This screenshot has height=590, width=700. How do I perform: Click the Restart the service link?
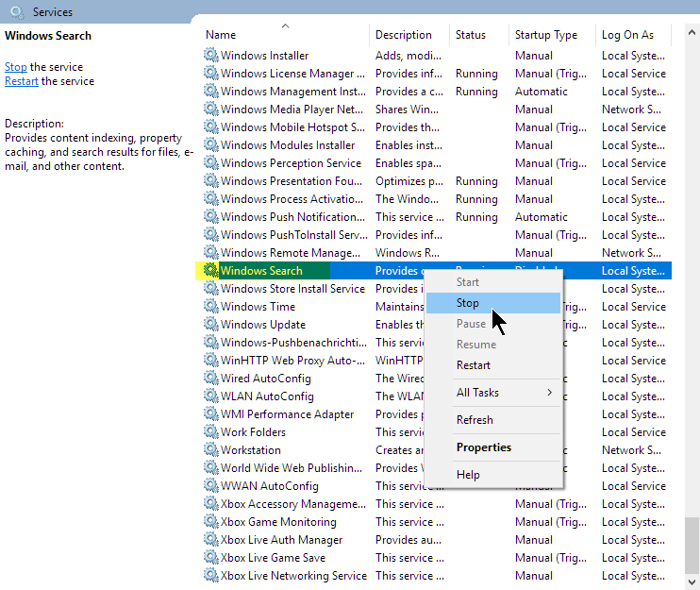(22, 81)
